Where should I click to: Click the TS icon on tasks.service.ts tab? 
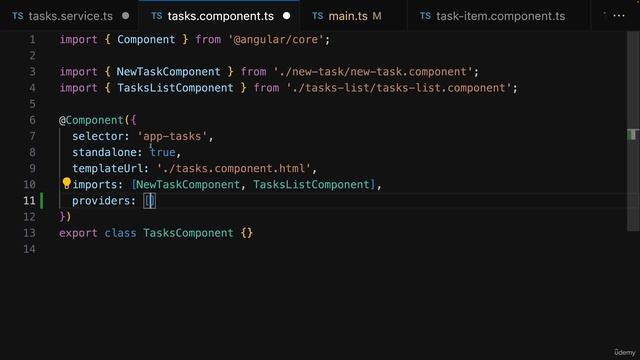point(18,16)
